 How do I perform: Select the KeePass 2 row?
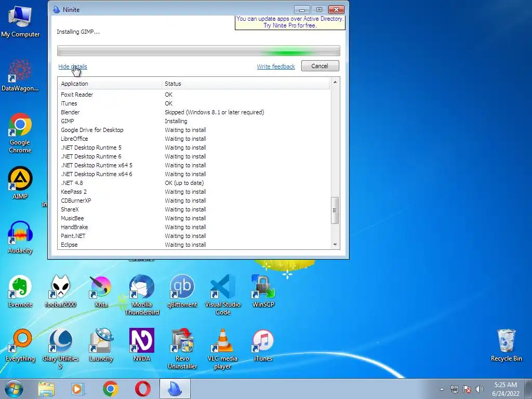pyautogui.click(x=194, y=192)
